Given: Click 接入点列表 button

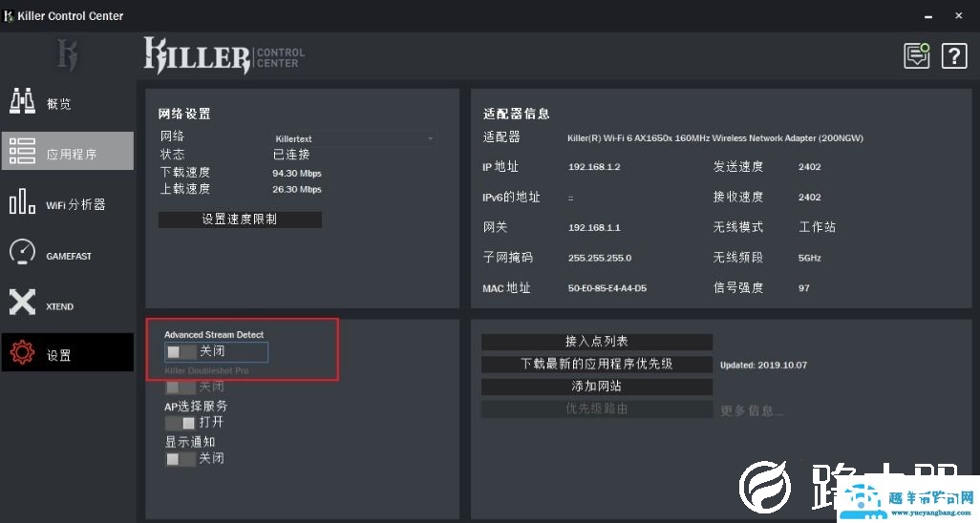Looking at the screenshot, I should point(597,341).
